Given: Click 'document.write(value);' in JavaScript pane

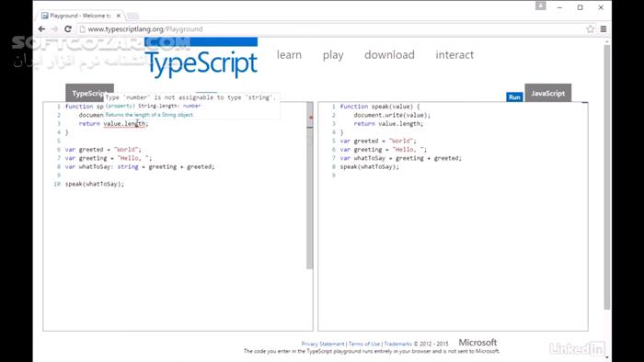Looking at the screenshot, I should click(392, 115).
